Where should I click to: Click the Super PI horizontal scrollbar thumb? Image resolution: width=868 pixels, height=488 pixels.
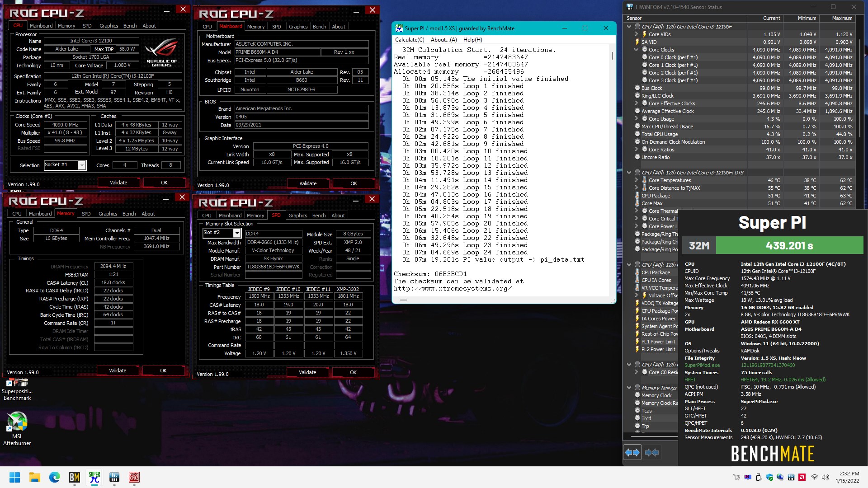click(x=403, y=300)
